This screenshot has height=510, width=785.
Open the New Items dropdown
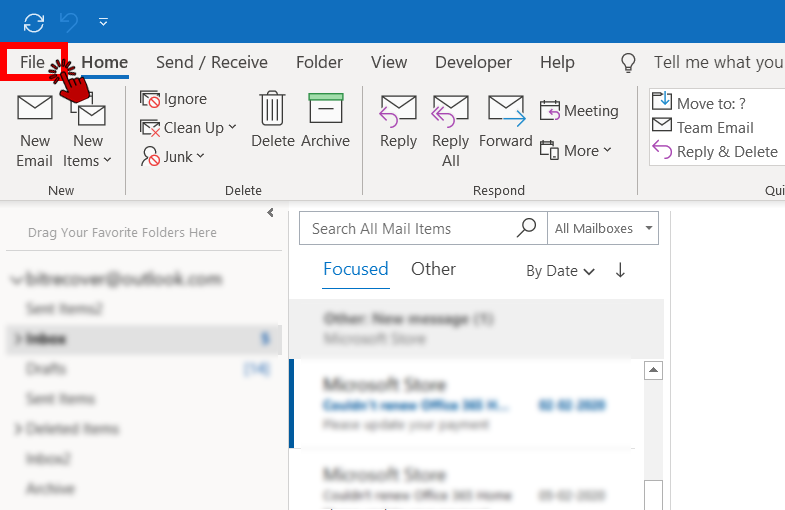(x=87, y=131)
